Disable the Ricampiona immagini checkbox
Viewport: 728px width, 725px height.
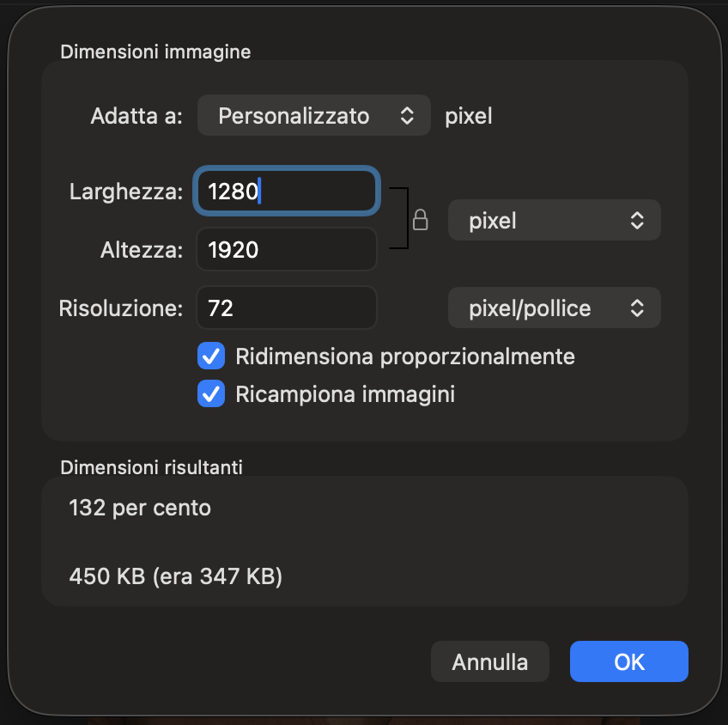tap(211, 394)
